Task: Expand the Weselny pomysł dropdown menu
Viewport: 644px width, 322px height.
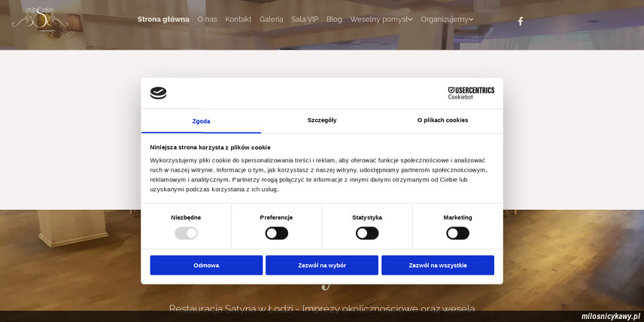Action: (x=381, y=20)
